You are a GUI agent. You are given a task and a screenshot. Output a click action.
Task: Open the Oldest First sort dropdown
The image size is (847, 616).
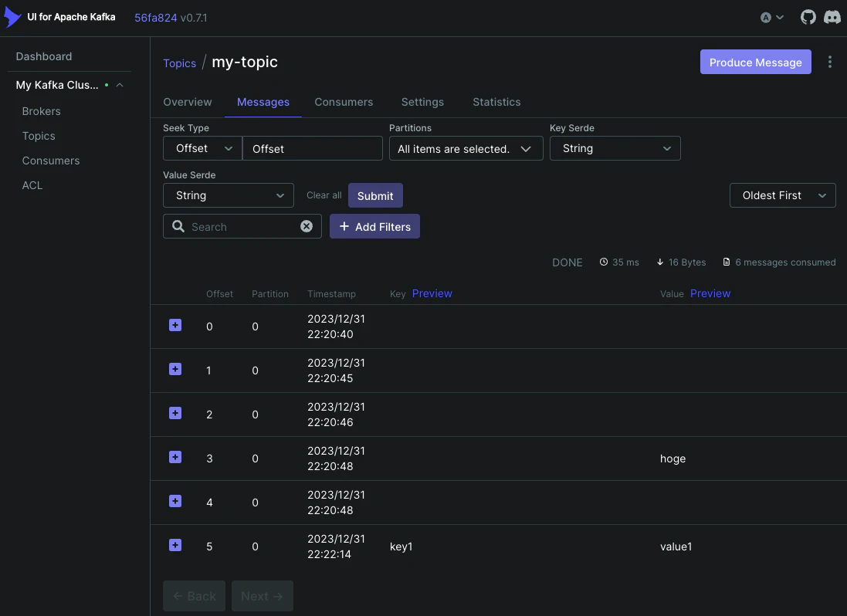tap(782, 195)
